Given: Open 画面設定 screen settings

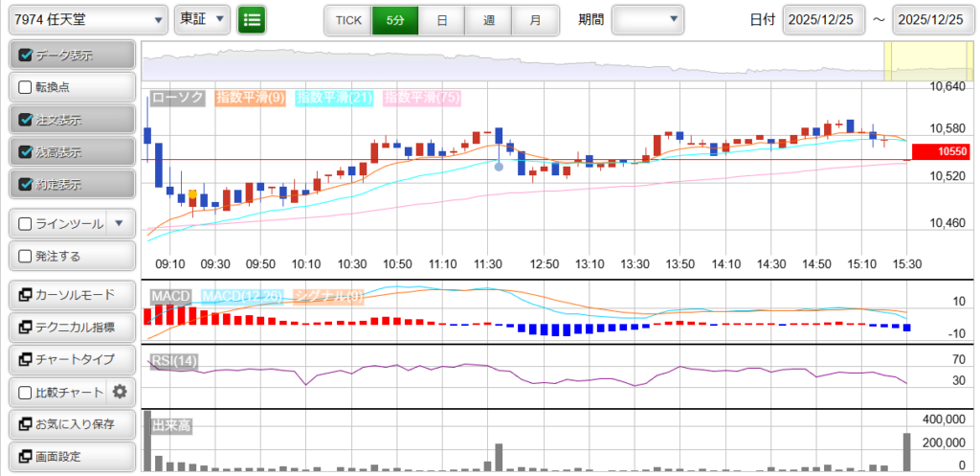Looking at the screenshot, I should pos(72,457).
